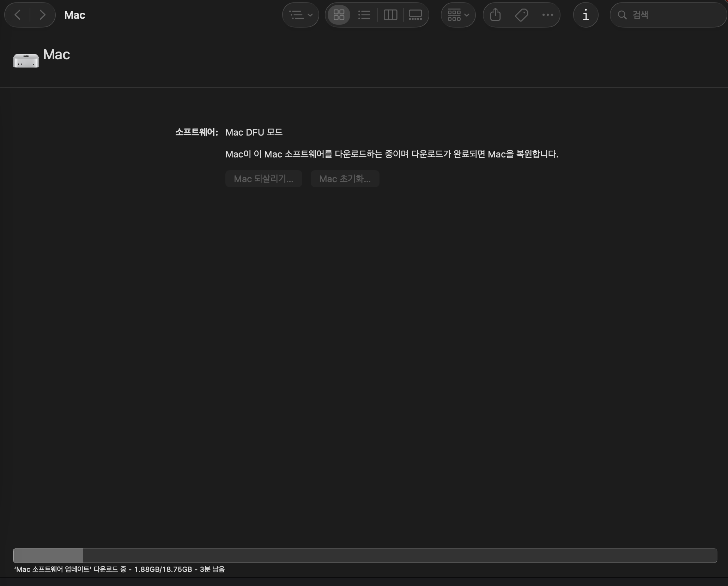Click the Mac 되살리기... button

tap(263, 179)
